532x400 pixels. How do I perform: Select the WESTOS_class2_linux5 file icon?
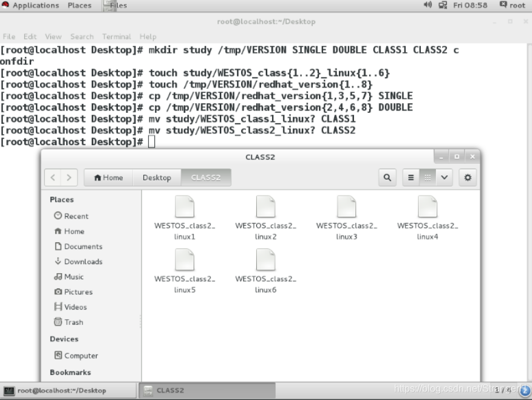point(185,260)
